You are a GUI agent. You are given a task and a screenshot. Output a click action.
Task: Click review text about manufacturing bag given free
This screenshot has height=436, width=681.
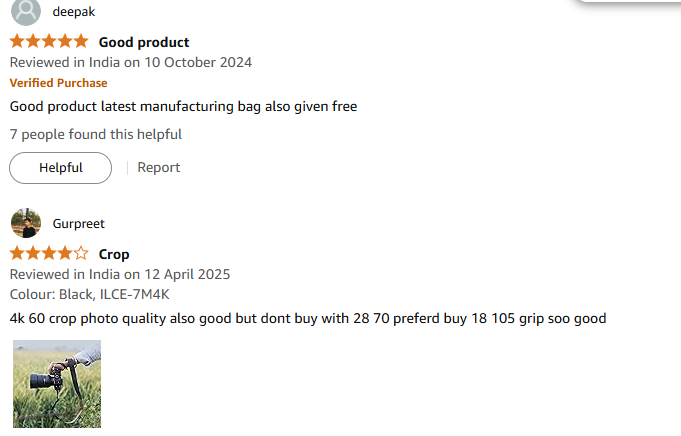tap(183, 106)
